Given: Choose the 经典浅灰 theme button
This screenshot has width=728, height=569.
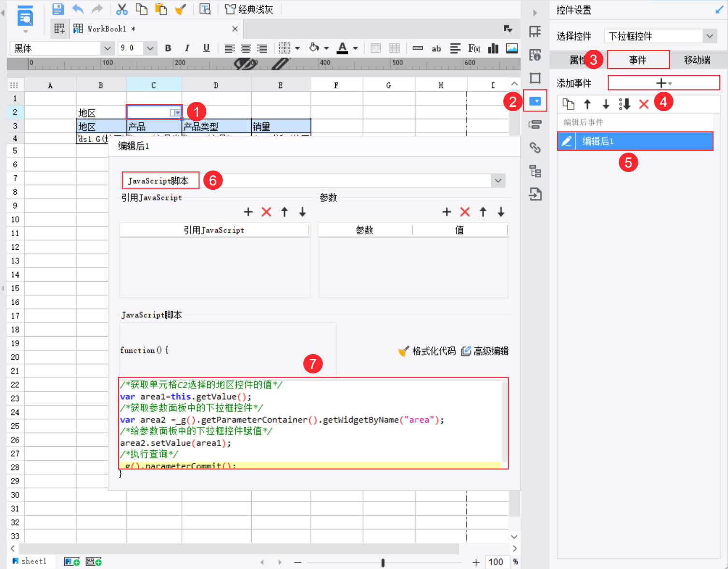Looking at the screenshot, I should click(249, 9).
